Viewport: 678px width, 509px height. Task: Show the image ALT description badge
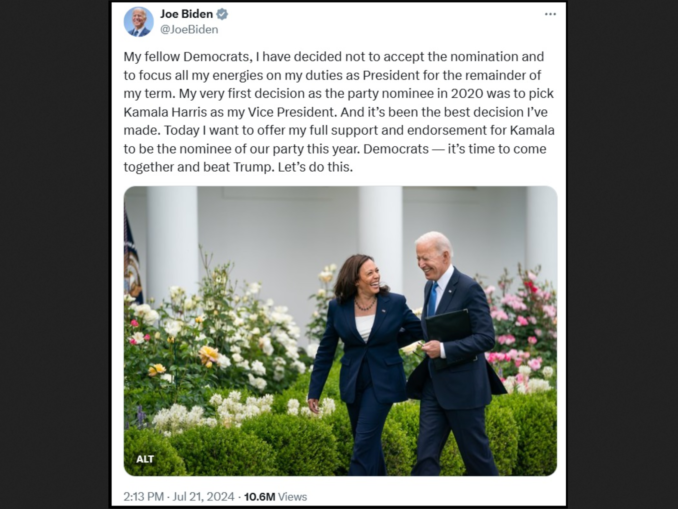click(145, 459)
